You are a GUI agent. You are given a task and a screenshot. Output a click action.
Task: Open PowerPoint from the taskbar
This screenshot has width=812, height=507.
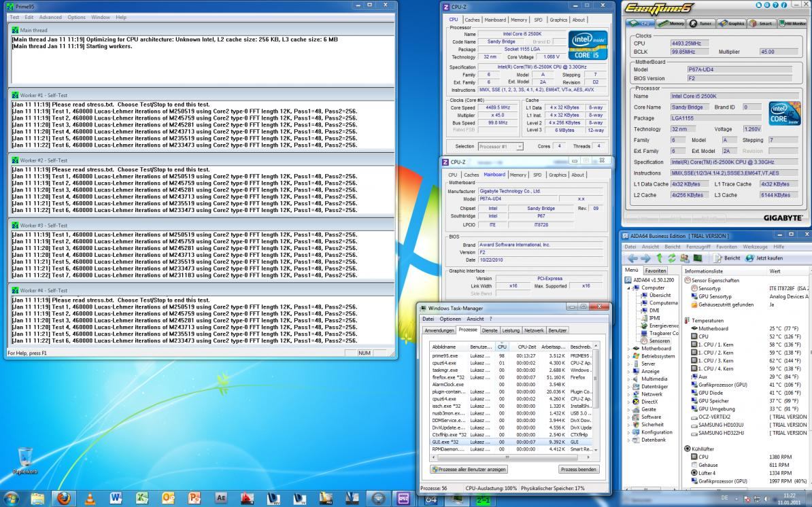194,499
